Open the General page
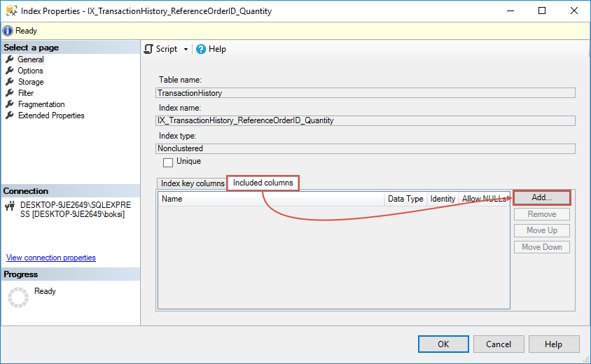This screenshot has width=591, height=364. point(31,59)
